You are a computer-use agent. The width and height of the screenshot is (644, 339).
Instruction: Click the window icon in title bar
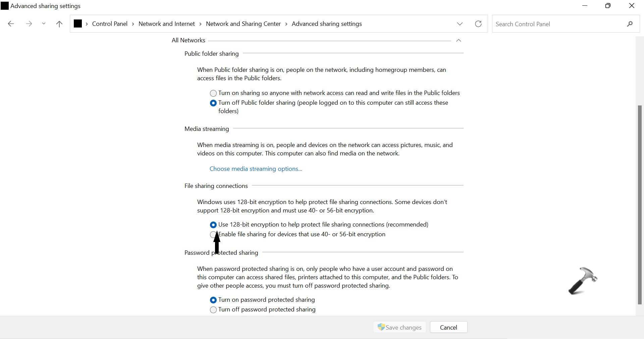pyautogui.click(x=5, y=6)
